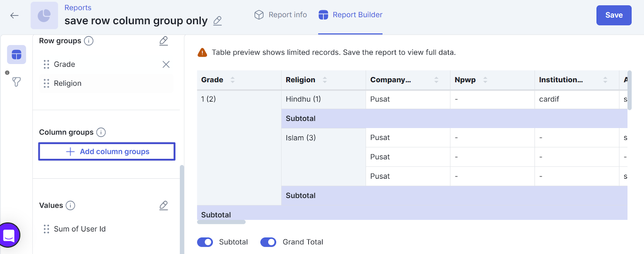Viewport: 644px width, 254px height.
Task: Open the chat widget icon
Action: [x=9, y=235]
